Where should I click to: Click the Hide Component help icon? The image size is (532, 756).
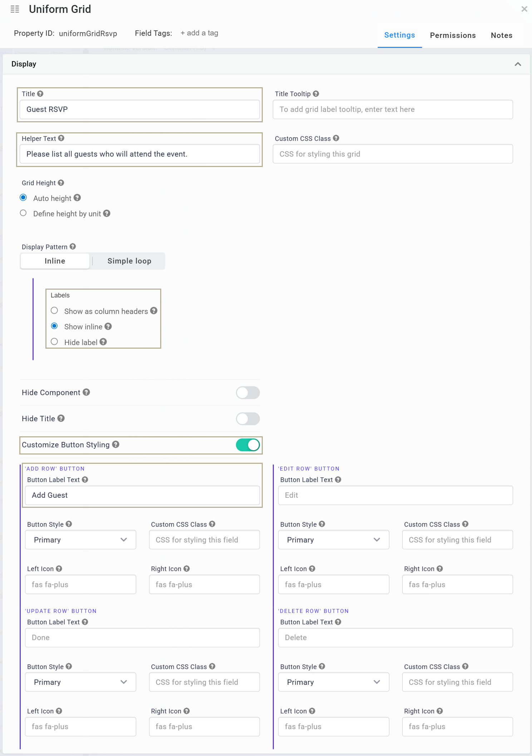(86, 392)
